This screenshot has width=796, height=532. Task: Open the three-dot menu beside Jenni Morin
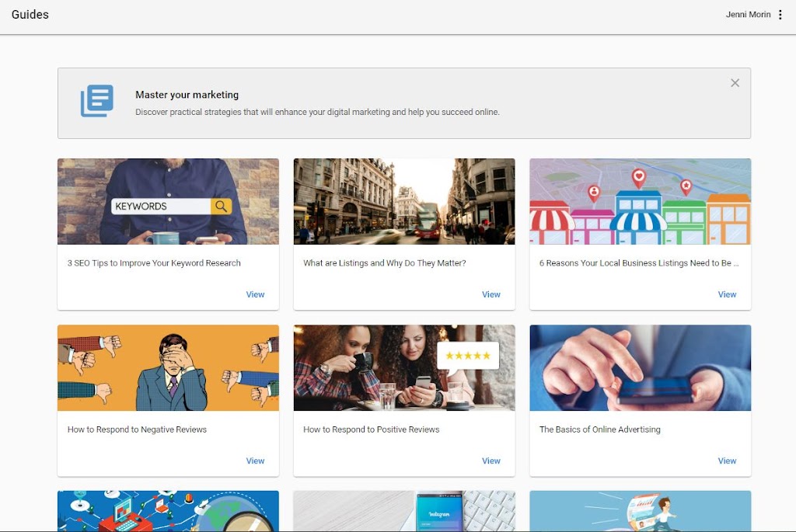coord(780,15)
